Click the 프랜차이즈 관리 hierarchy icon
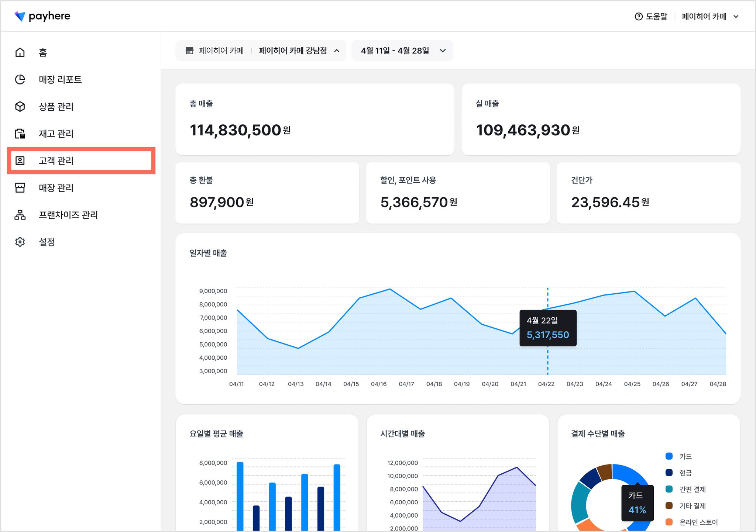756x532 pixels. (x=20, y=215)
